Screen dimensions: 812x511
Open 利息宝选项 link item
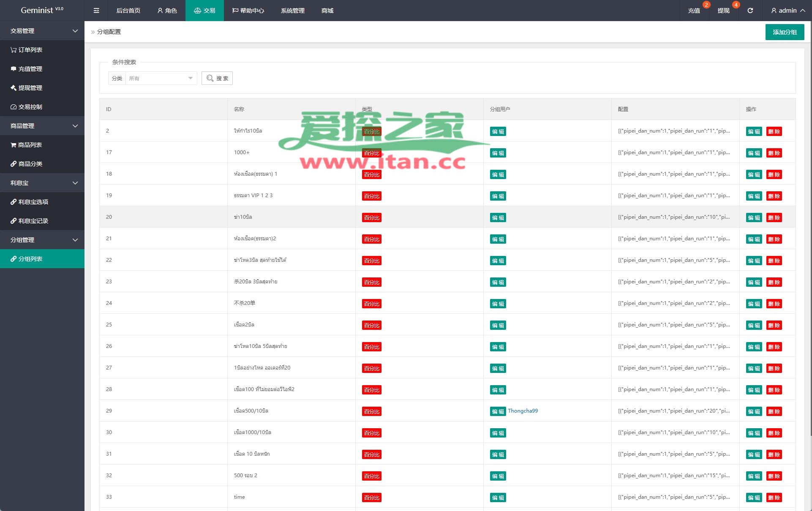tap(33, 202)
